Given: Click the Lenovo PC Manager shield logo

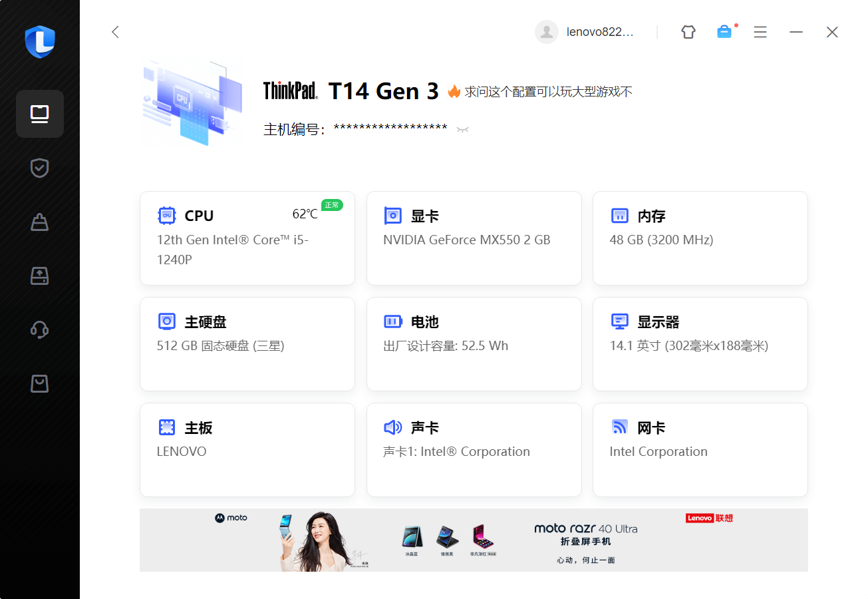Looking at the screenshot, I should (x=40, y=42).
